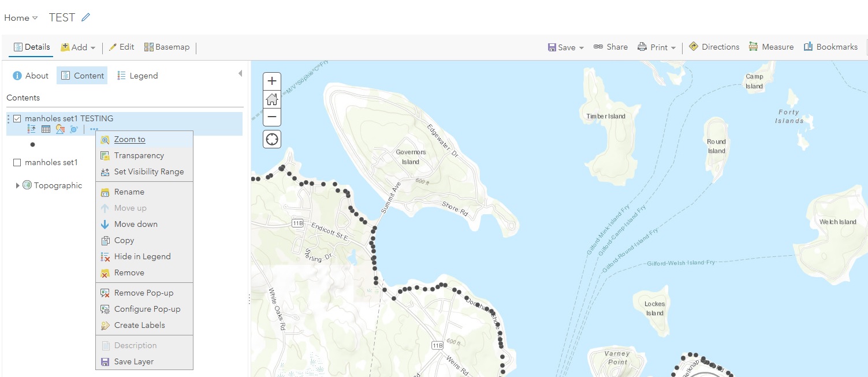868x377 pixels.
Task: Click the pencil icon to edit TEST title
Action: 85,17
